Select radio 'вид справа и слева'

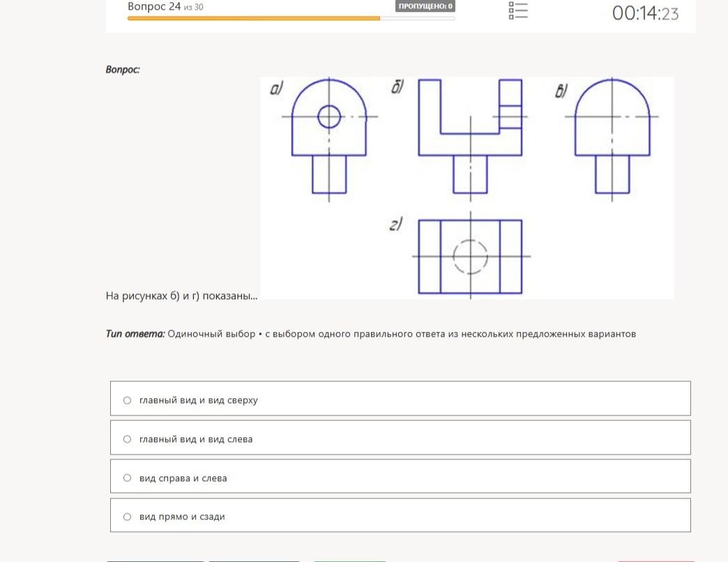pos(127,478)
